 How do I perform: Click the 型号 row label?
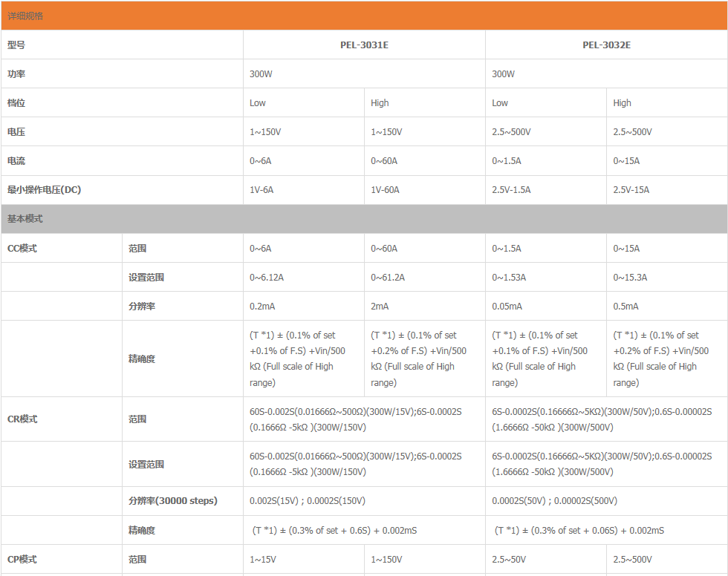click(x=16, y=45)
